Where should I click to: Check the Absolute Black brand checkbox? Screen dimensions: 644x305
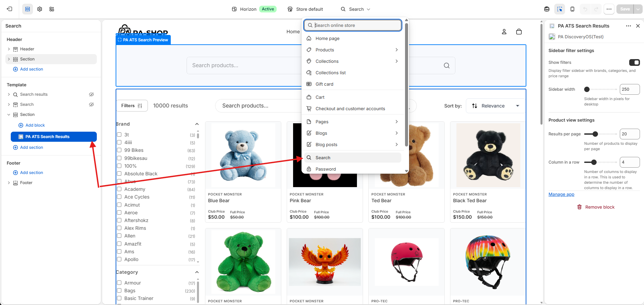(119, 174)
